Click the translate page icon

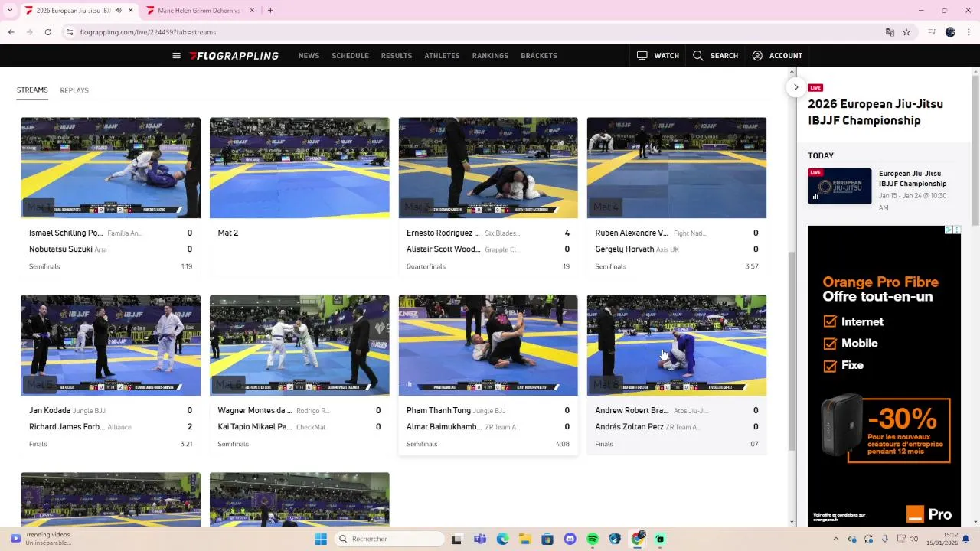tap(890, 32)
